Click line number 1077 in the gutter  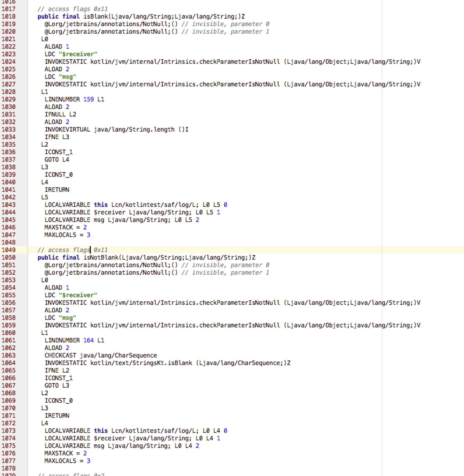pos(9,461)
